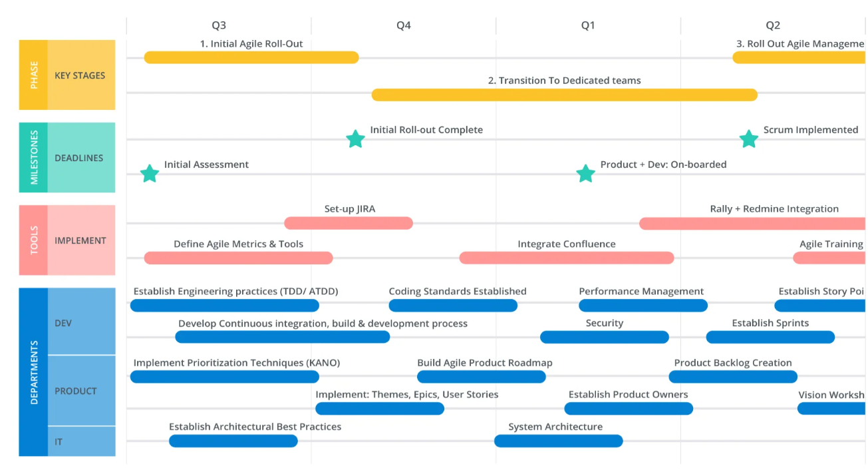This screenshot has width=868, height=474.
Task: Click the PRODUCT department row label
Action: [x=81, y=391]
